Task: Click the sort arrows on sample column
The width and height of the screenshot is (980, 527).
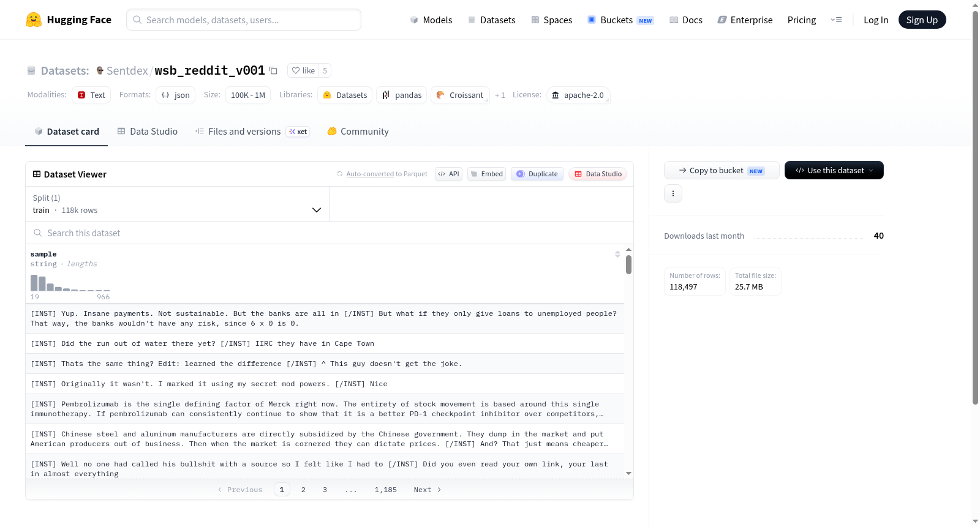Action: pos(617,254)
